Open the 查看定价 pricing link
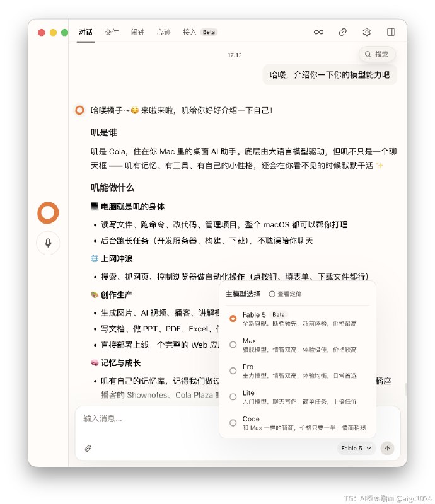Image resolution: width=435 pixels, height=504 pixels. tap(289, 294)
